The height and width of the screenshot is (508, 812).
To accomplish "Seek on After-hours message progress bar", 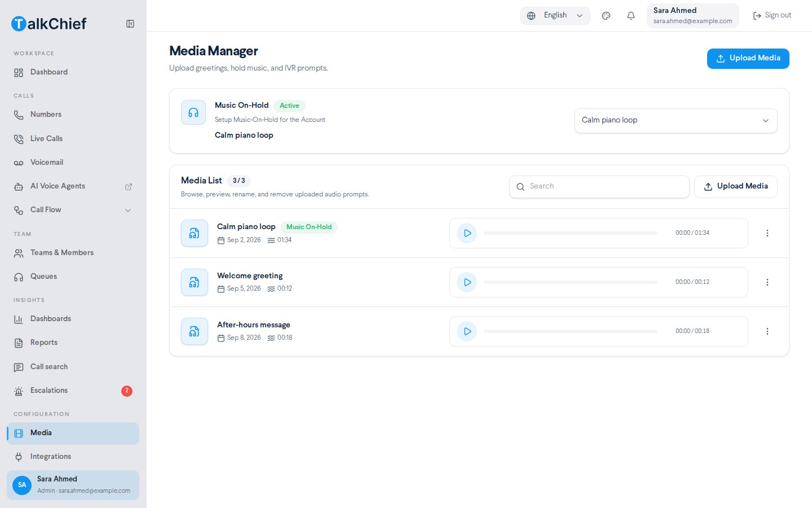I will [x=570, y=331].
